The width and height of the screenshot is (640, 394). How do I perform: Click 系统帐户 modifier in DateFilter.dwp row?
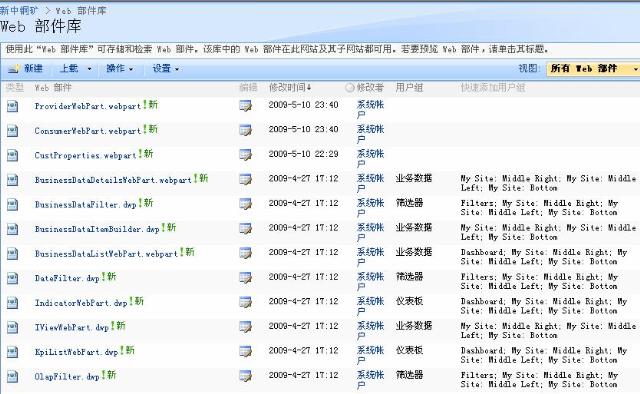click(370, 281)
